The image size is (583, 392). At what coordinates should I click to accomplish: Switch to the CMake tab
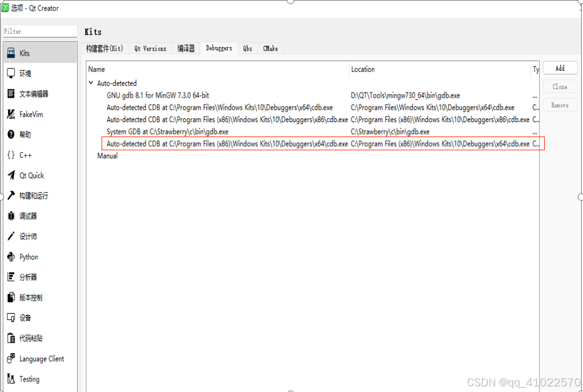coord(270,48)
